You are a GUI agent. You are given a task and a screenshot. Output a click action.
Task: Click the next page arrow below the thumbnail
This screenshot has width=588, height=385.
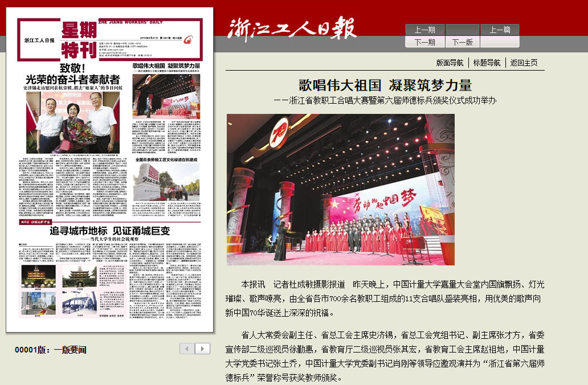[202, 349]
